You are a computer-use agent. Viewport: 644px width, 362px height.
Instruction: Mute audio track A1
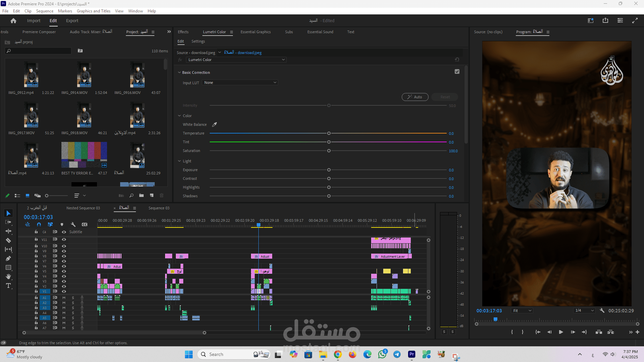[64, 298]
